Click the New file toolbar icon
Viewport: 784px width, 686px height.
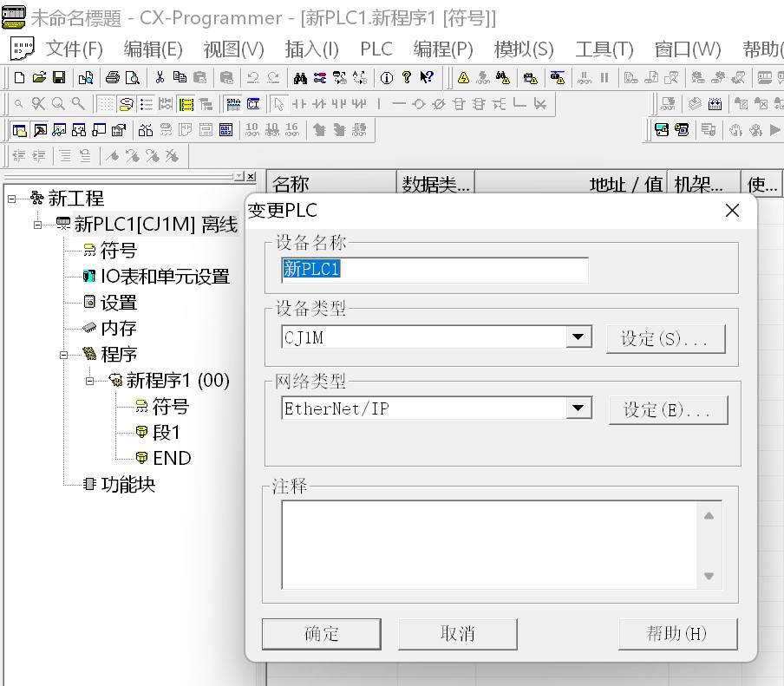[x=19, y=77]
